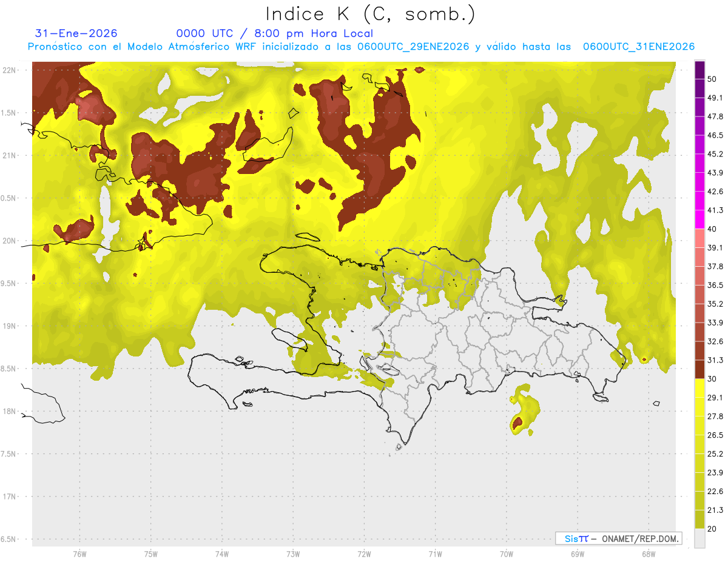The height and width of the screenshot is (562, 728).
Task: Select the color bar value '43.9'
Action: pos(715,173)
